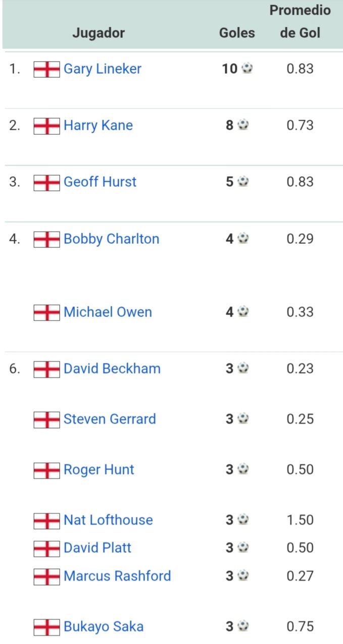343x644 pixels.
Task: Select the Roger Hunt player link
Action: 99,469
